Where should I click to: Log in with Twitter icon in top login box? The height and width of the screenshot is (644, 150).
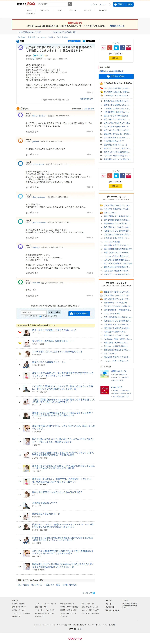116,48
